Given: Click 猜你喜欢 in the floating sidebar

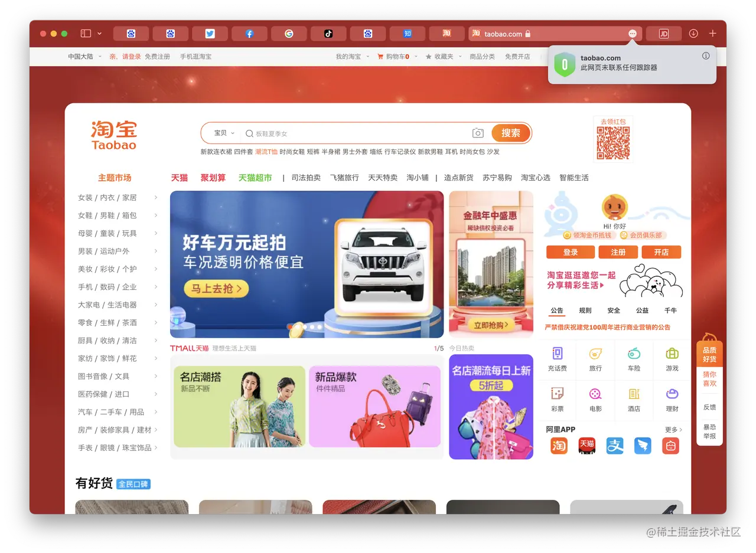Looking at the screenshot, I should (x=709, y=379).
